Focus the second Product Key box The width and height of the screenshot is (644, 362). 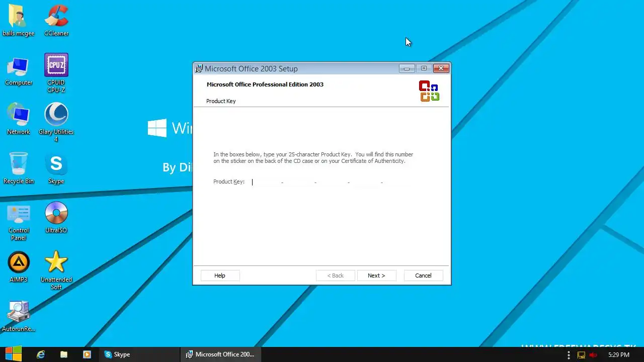[x=298, y=182]
